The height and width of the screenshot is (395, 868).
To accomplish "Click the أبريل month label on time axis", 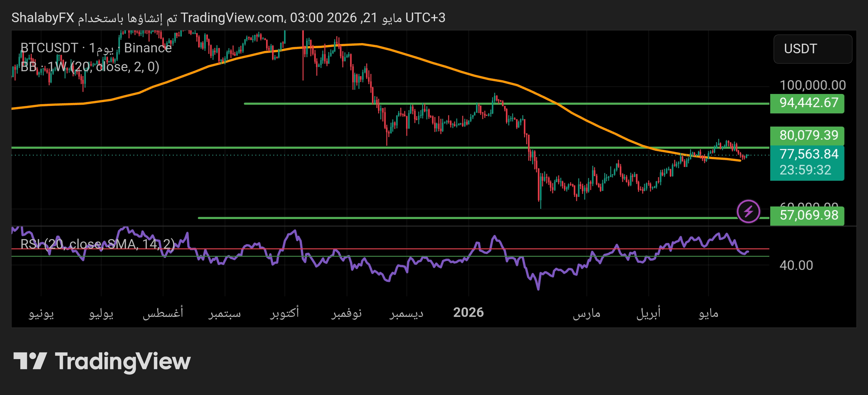I will (x=648, y=313).
